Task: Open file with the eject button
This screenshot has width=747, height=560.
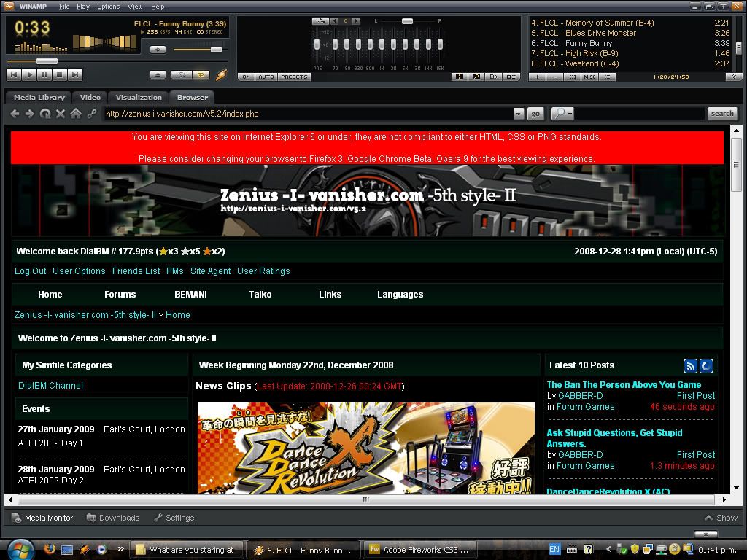Action: 158,75
